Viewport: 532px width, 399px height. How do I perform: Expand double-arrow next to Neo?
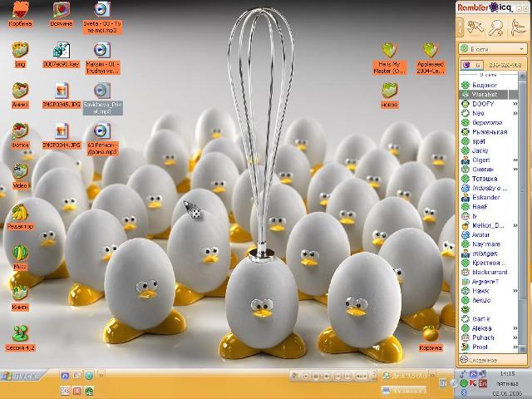click(515, 113)
